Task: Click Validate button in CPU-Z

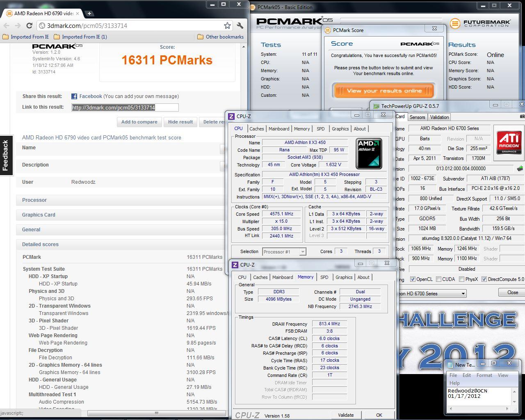Action: tap(346, 415)
